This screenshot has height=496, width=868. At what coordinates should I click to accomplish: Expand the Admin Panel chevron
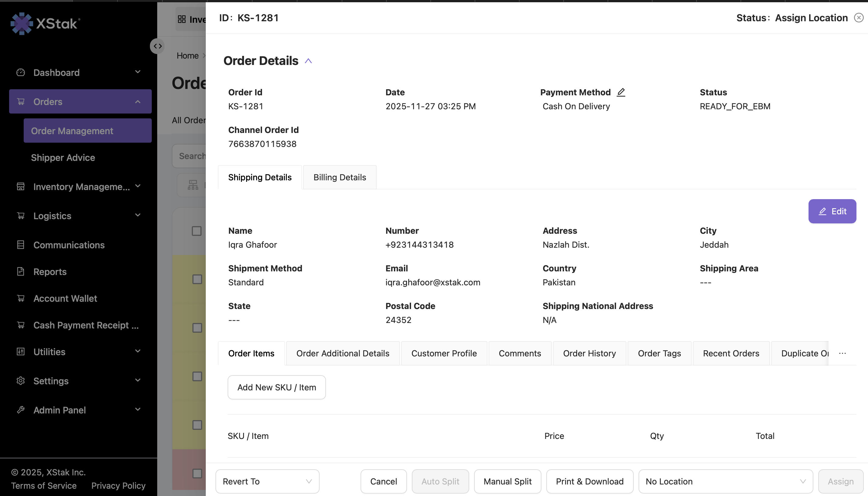(137, 409)
